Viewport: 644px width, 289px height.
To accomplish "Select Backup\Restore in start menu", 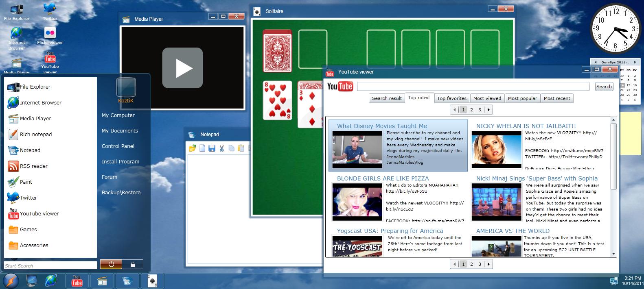I will click(121, 192).
